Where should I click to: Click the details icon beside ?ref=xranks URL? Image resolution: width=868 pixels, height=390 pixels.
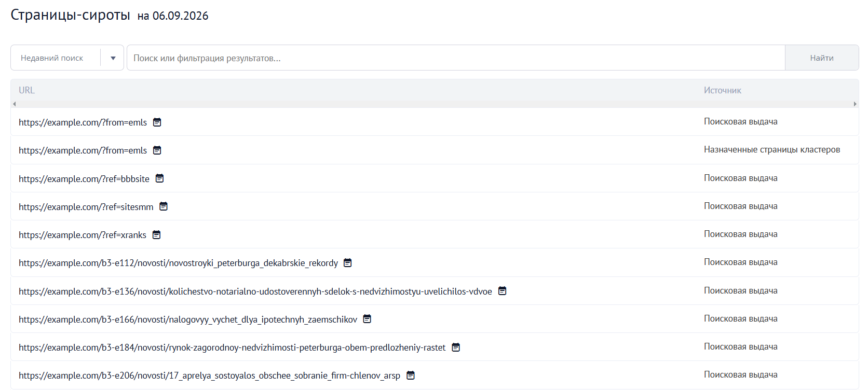(x=157, y=235)
